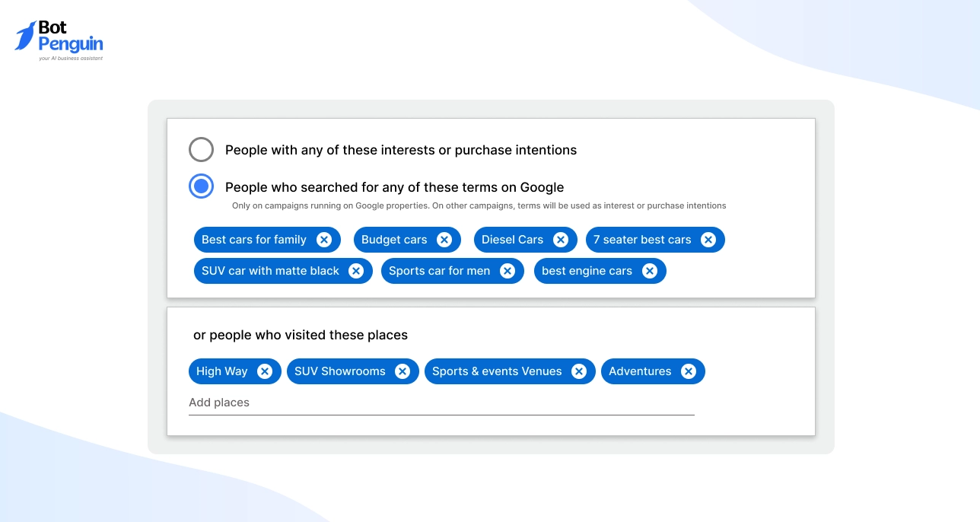Remove the 'Budget cars' search term
The image size is (980, 522).
[444, 240]
